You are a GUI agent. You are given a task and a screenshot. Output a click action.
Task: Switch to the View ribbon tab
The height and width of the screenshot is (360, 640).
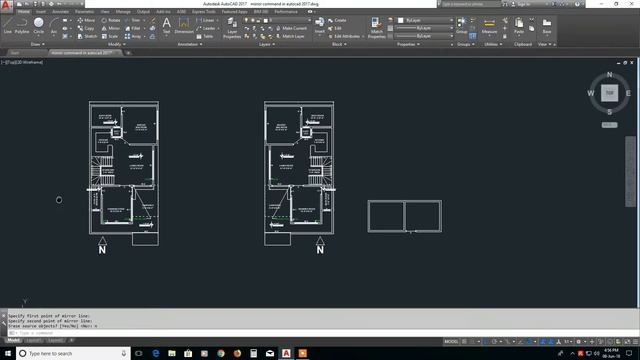[x=105, y=12]
